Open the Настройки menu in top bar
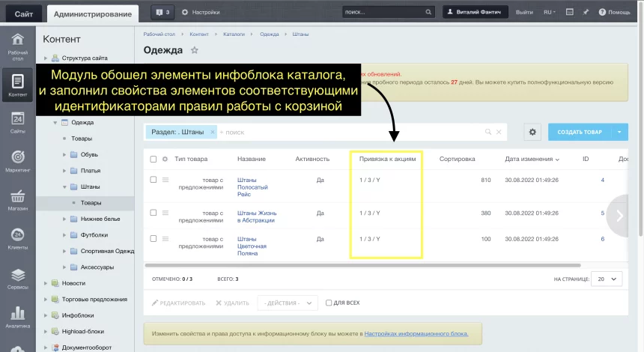This screenshot has width=644, height=352. pyautogui.click(x=201, y=13)
